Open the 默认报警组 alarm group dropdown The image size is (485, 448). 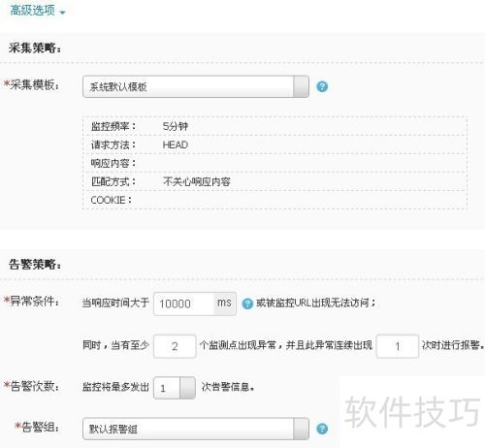point(196,429)
